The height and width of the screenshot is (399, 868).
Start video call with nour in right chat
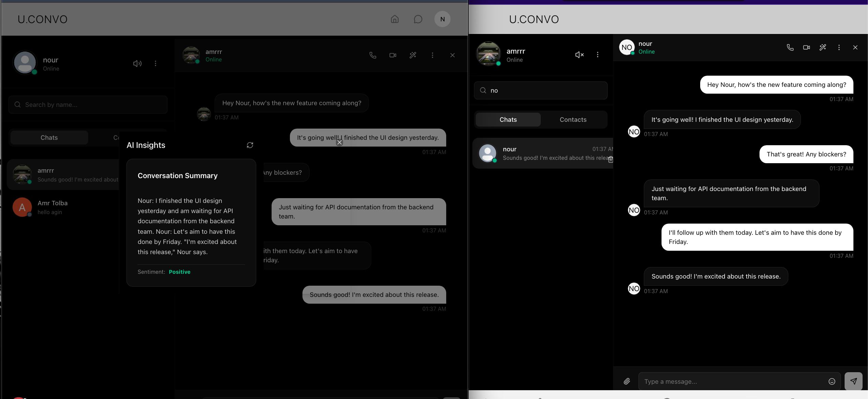coord(806,47)
